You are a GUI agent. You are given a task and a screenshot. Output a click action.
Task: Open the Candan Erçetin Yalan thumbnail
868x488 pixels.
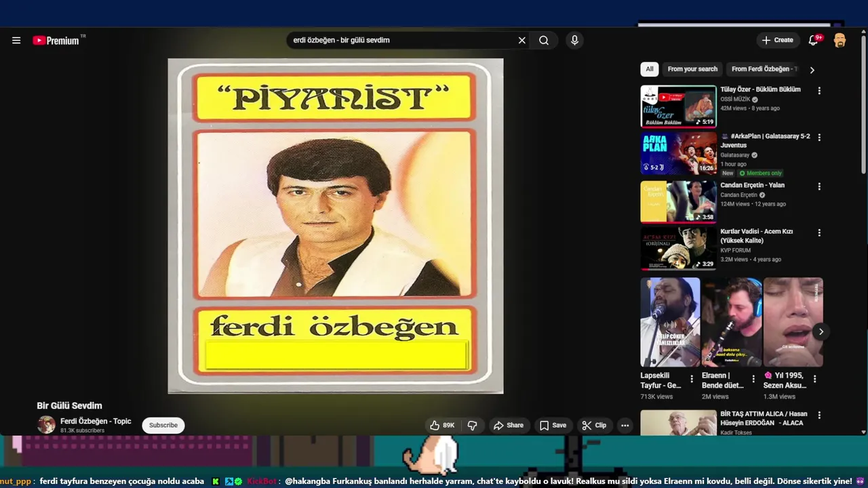(678, 201)
